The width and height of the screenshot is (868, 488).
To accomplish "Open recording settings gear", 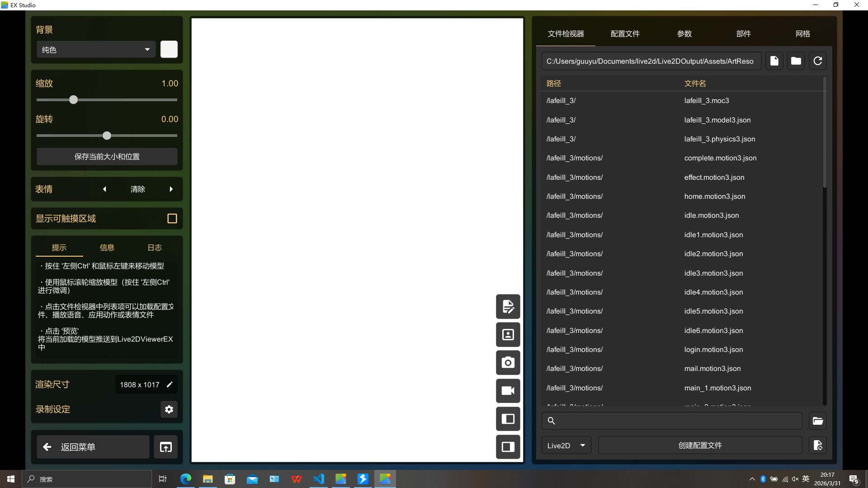I will pos(169,409).
